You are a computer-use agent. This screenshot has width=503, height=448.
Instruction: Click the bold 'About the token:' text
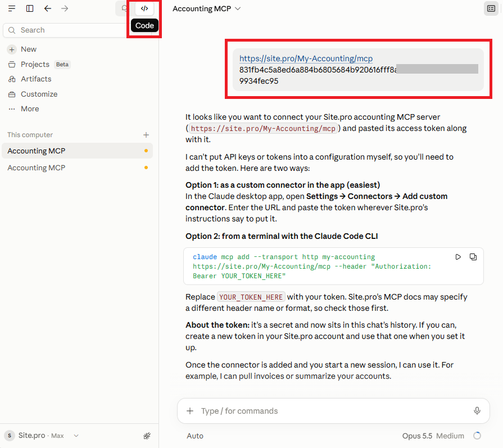(217, 325)
